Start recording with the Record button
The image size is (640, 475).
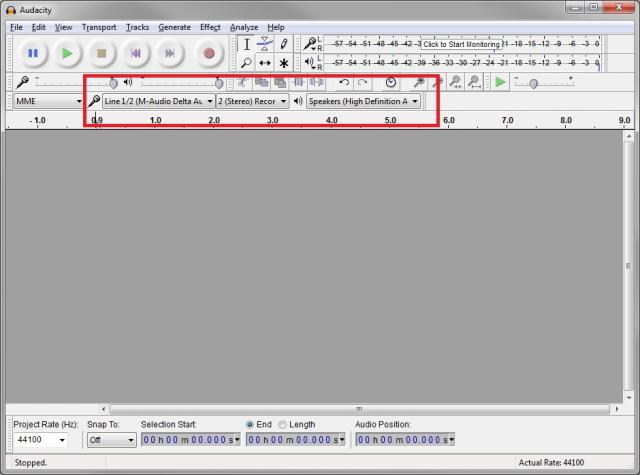click(x=209, y=53)
